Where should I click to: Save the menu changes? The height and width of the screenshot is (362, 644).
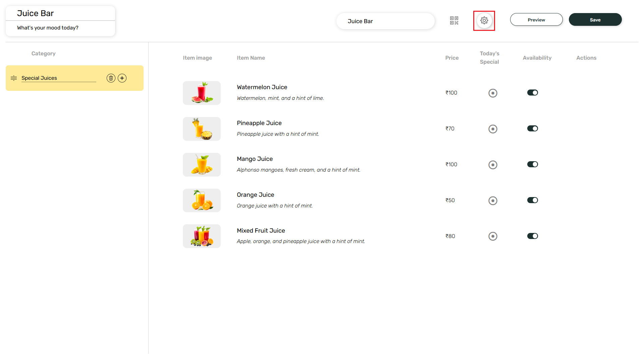click(x=595, y=20)
